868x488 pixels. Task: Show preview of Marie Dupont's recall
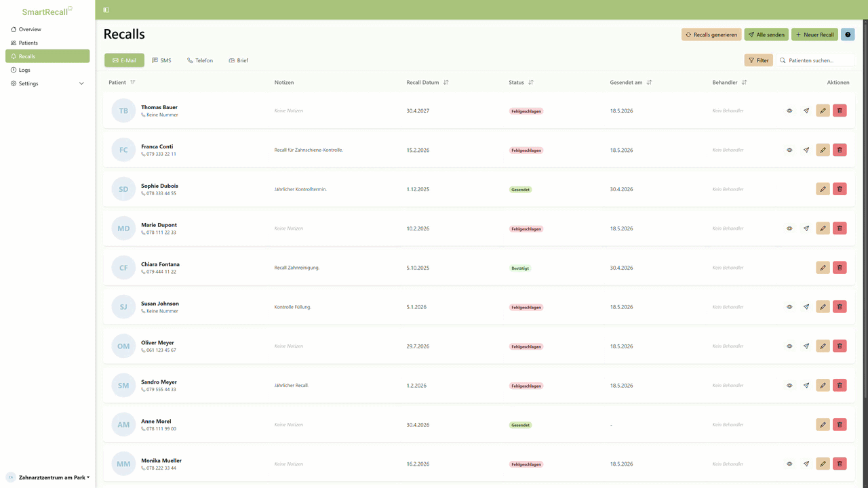[x=789, y=228]
